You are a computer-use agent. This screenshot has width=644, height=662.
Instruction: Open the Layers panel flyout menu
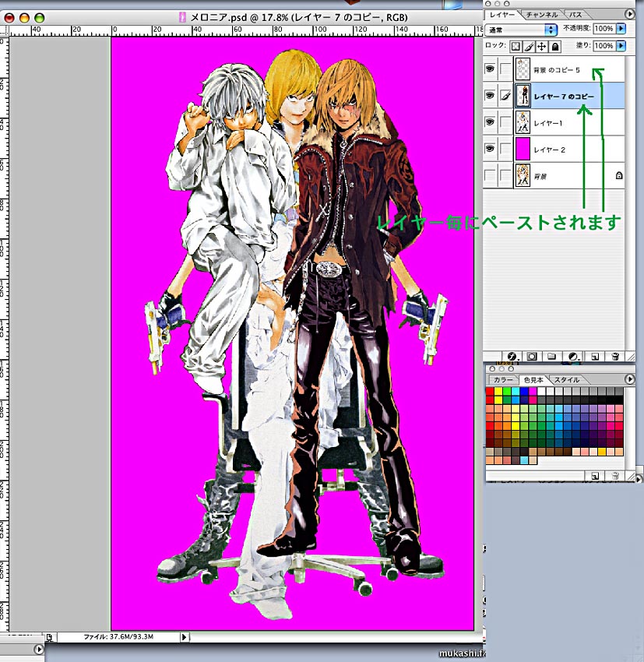(x=629, y=14)
